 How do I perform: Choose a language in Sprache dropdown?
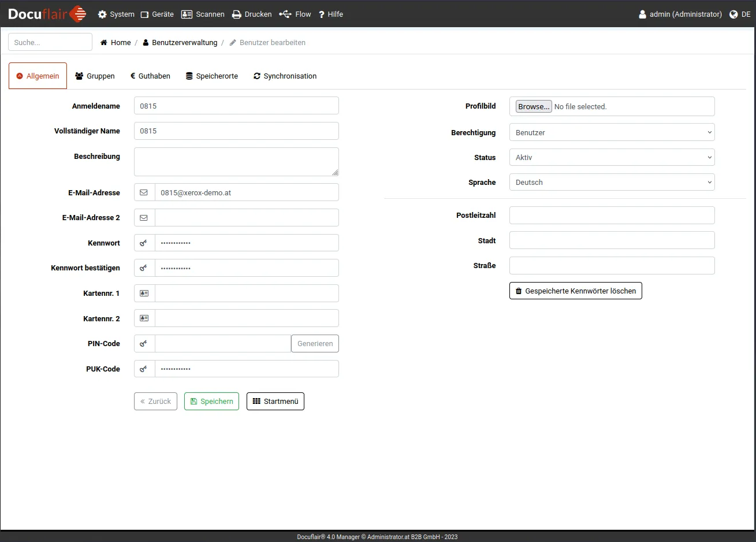[x=612, y=183]
